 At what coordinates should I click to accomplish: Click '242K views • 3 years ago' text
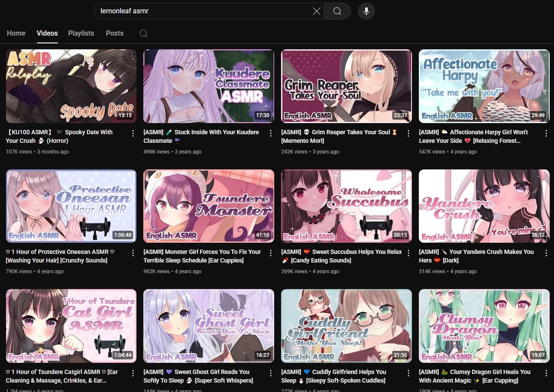[310, 152]
